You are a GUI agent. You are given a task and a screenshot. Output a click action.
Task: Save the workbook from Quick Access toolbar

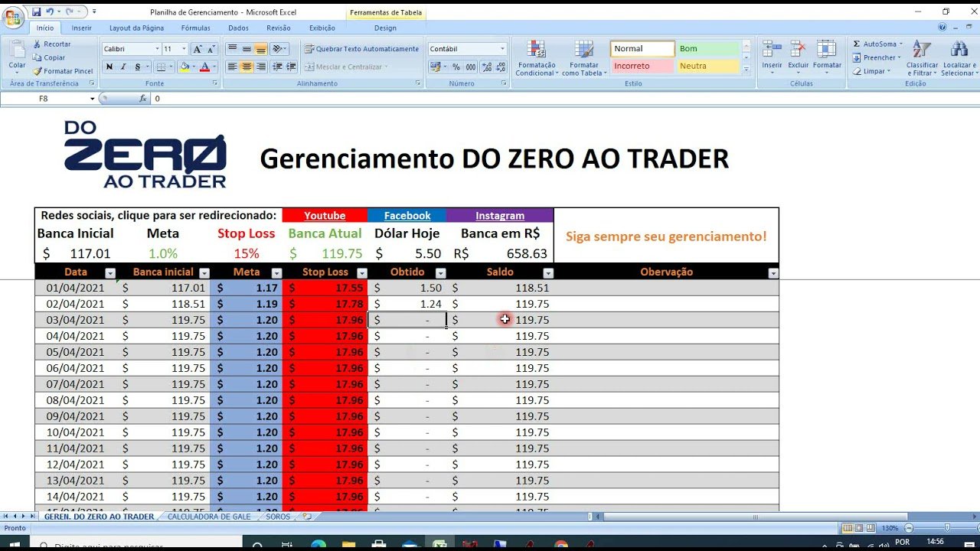click(x=36, y=12)
